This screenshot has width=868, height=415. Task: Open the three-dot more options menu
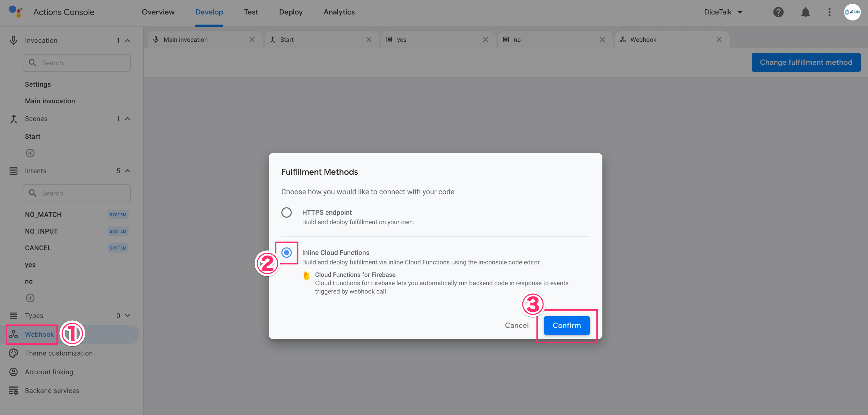click(x=829, y=12)
